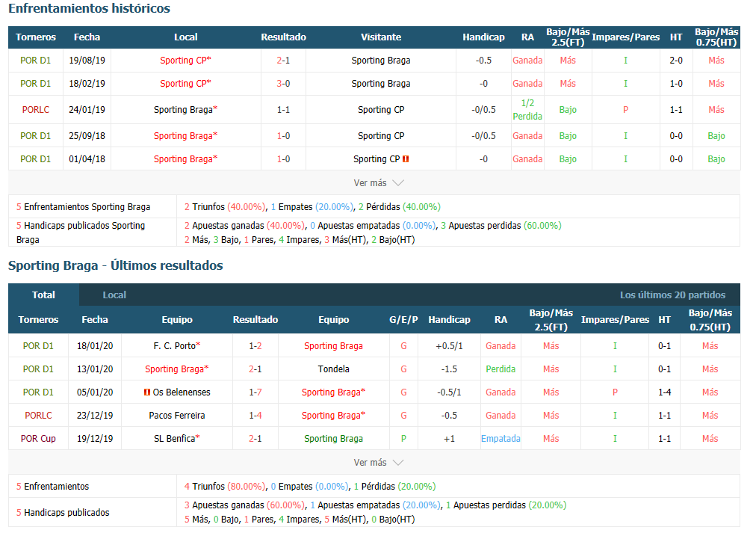This screenshot has height=533, width=756.
Task: Click result 1-4 of Pacos Ferreira match
Action: point(255,416)
